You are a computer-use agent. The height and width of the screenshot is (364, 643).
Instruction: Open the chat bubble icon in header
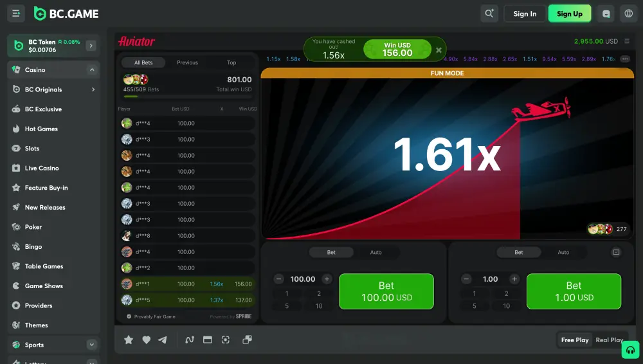click(605, 14)
